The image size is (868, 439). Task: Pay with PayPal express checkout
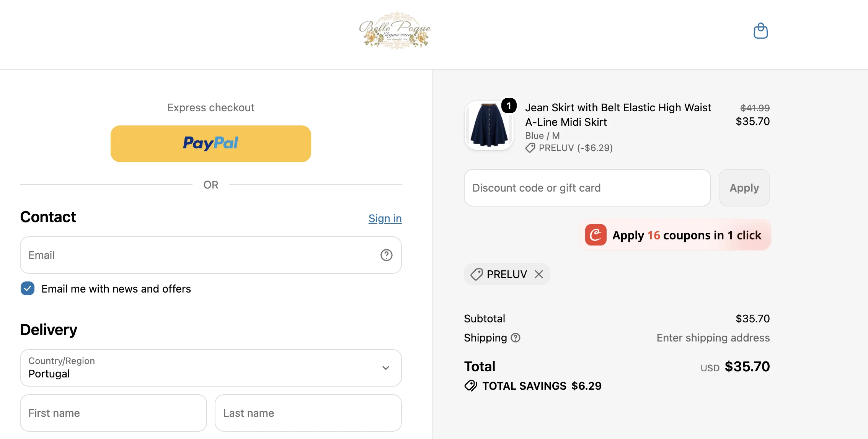pos(211,144)
